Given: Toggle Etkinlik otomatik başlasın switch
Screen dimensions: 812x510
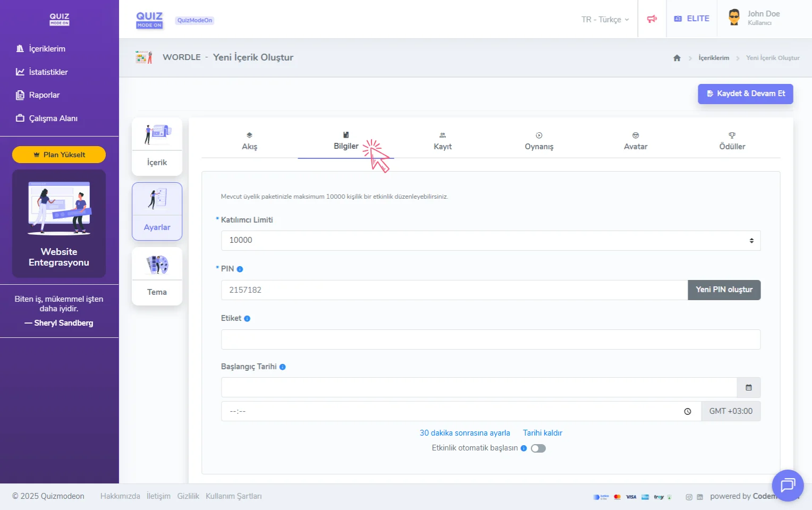Looking at the screenshot, I should (x=538, y=448).
